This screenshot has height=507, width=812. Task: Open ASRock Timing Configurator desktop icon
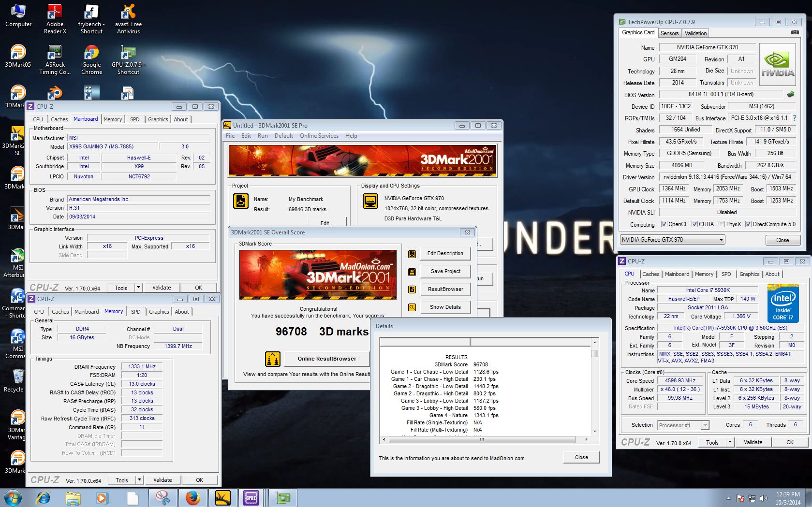point(55,59)
